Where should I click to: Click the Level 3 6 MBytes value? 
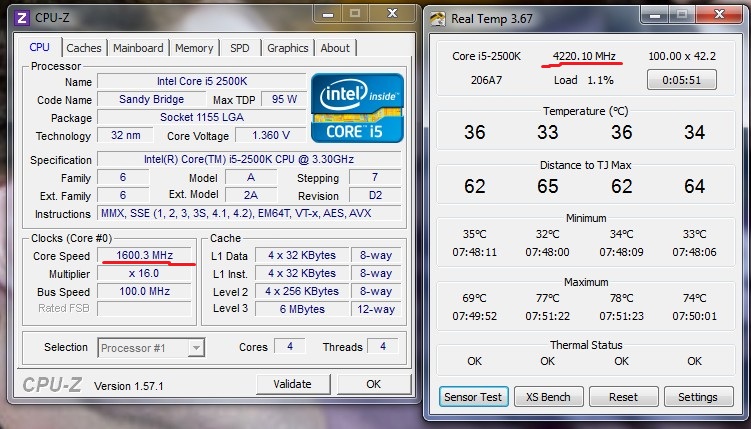tap(302, 309)
